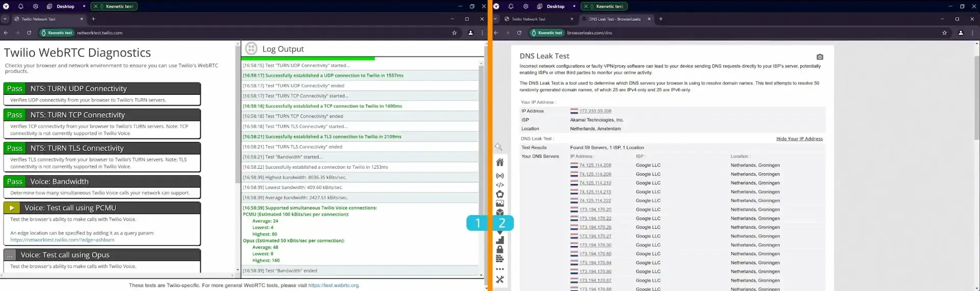Open the Hide Your IP Address link
The image size is (980, 291).
click(799, 139)
